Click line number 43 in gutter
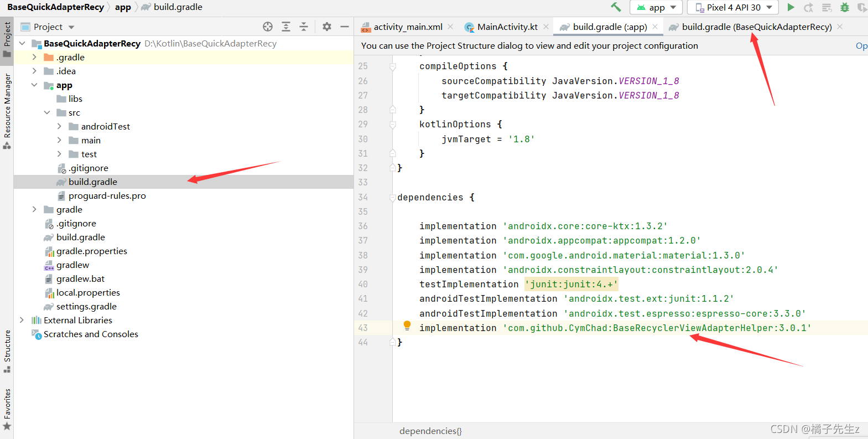 coord(363,328)
